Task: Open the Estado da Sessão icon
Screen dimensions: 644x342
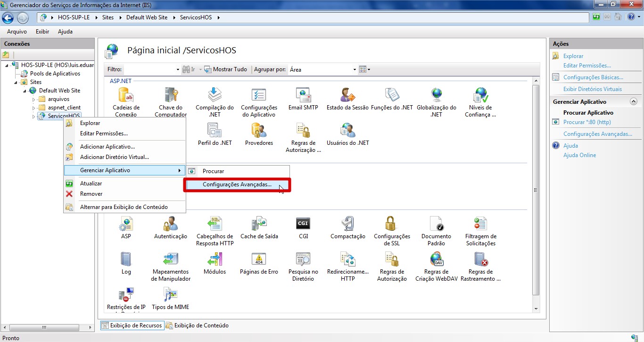Action: coord(347,96)
